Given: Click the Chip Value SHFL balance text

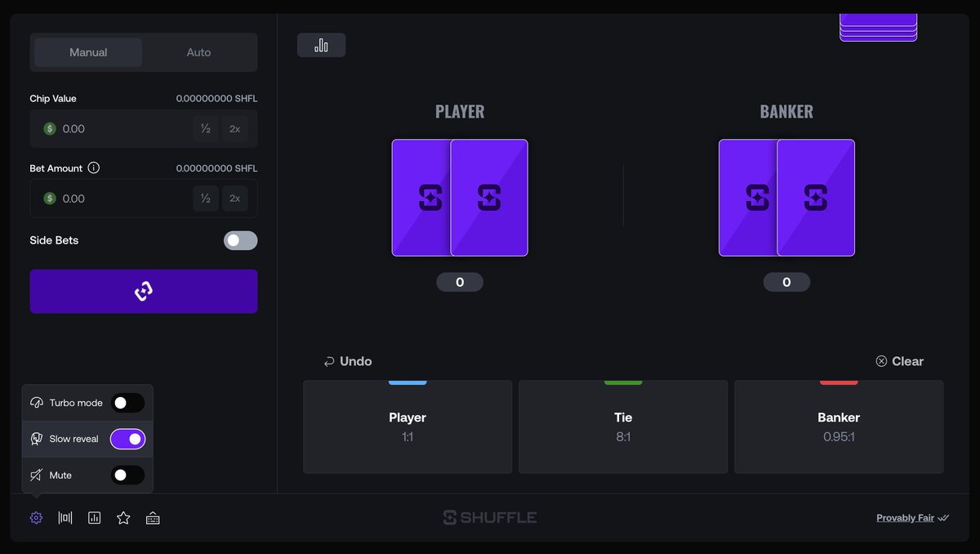Looking at the screenshot, I should pyautogui.click(x=216, y=99).
